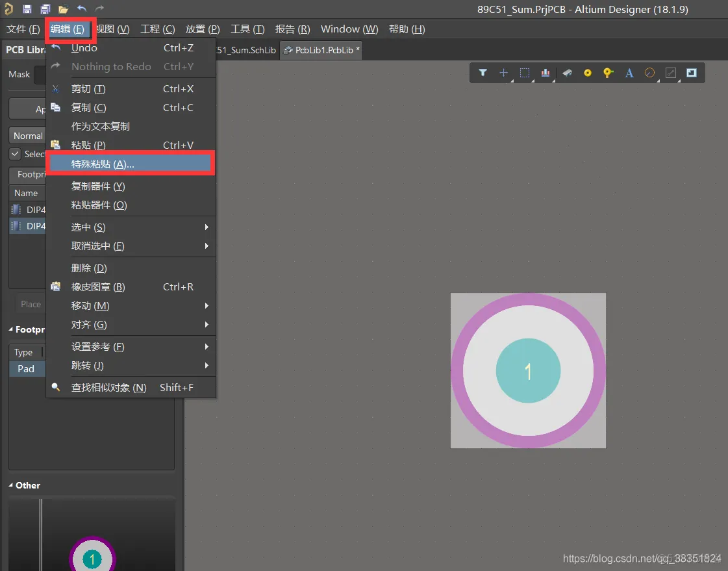
Task: Choose 粘贴器件 (O) menu entry
Action: click(x=131, y=205)
